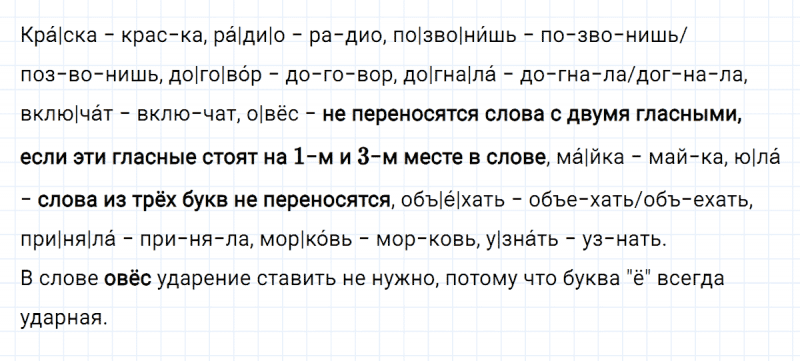Click the word "ра|ди|о" with syllable bars
The height and width of the screenshot is (361, 800).
[x=248, y=35]
